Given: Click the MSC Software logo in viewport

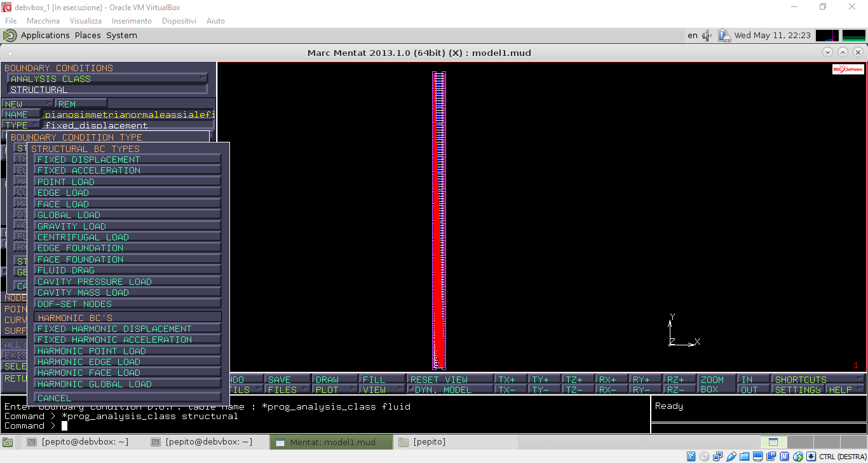Looking at the screenshot, I should click(x=848, y=69).
